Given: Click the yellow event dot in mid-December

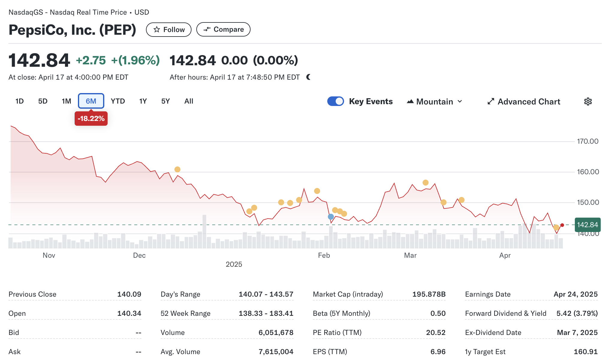Looking at the screenshot, I should click(177, 169).
